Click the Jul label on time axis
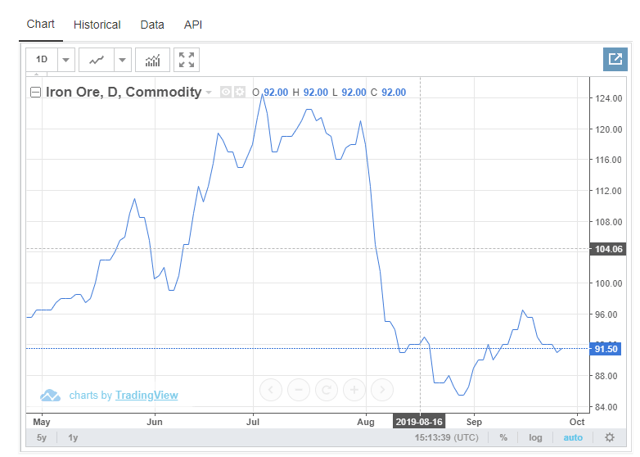This screenshot has height=457, width=640. coord(253,422)
